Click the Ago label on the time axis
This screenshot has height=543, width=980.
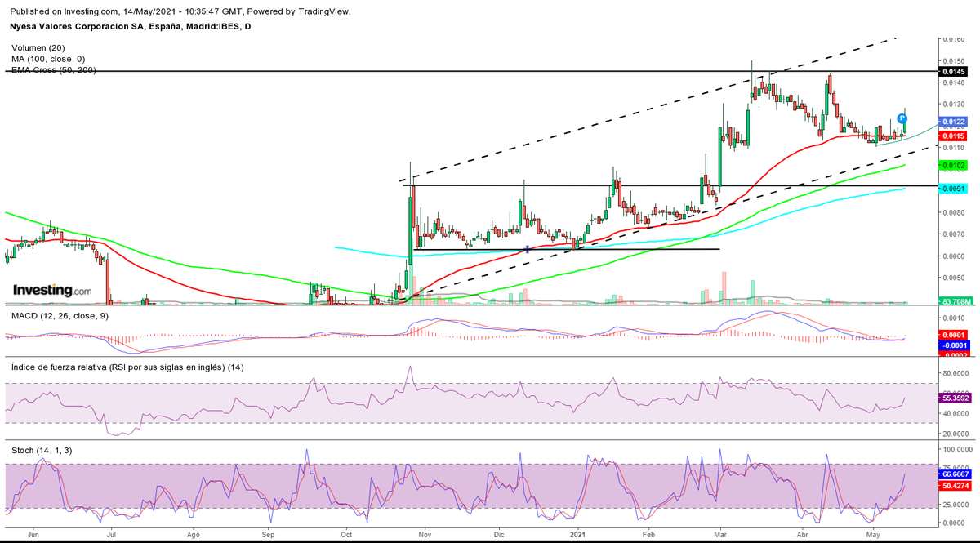(194, 535)
